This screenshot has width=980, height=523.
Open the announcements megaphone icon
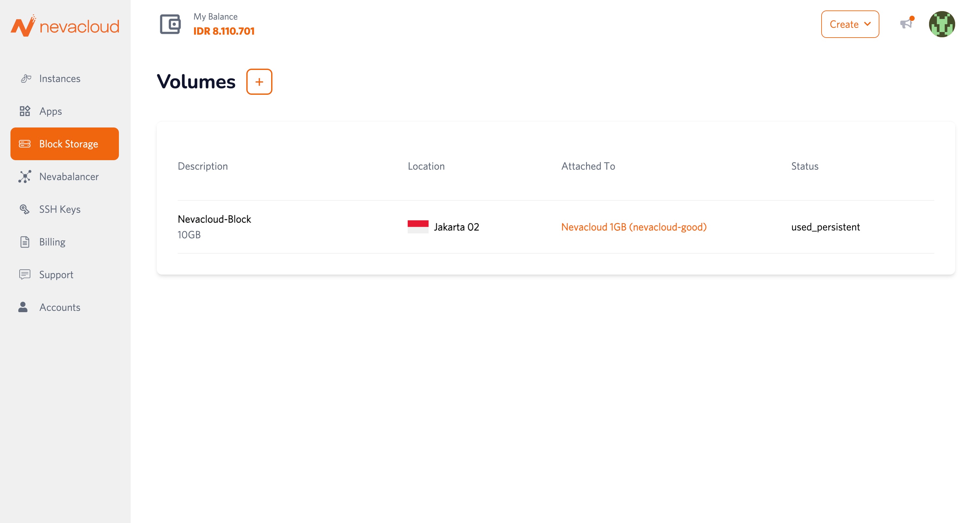pos(906,24)
